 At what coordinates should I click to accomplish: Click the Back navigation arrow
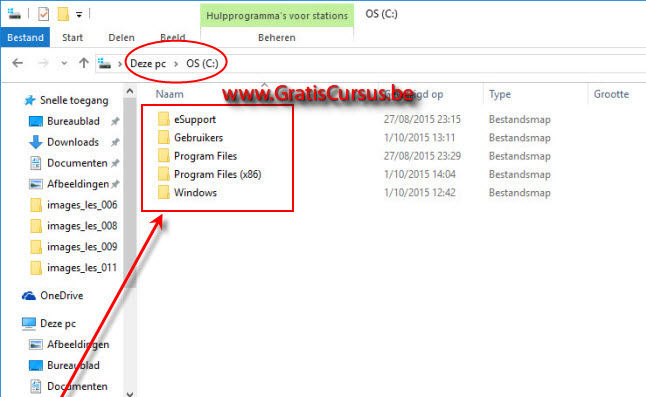coord(17,63)
